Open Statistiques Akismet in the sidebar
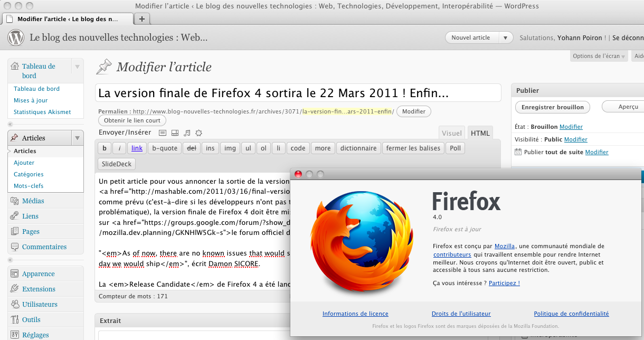The image size is (644, 340). point(42,112)
